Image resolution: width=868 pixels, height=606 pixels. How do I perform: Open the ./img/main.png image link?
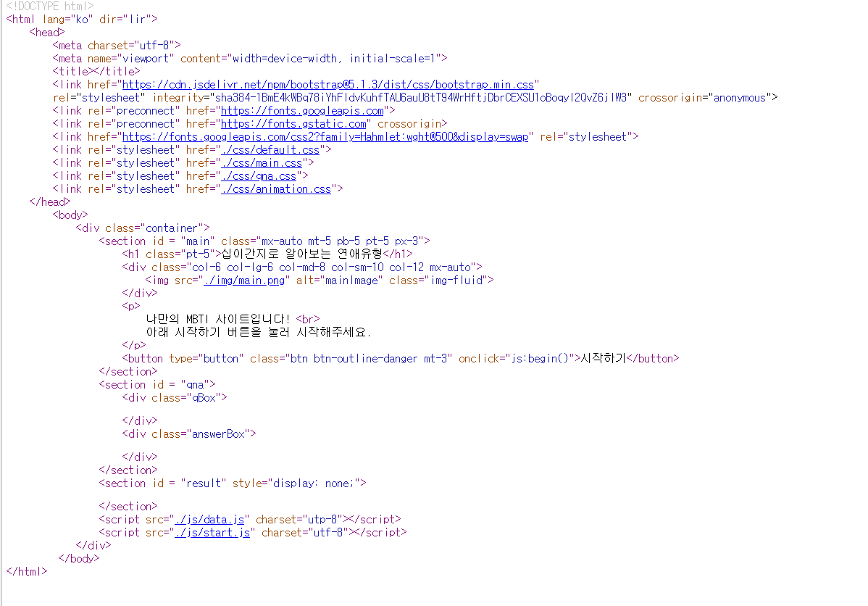click(x=244, y=281)
